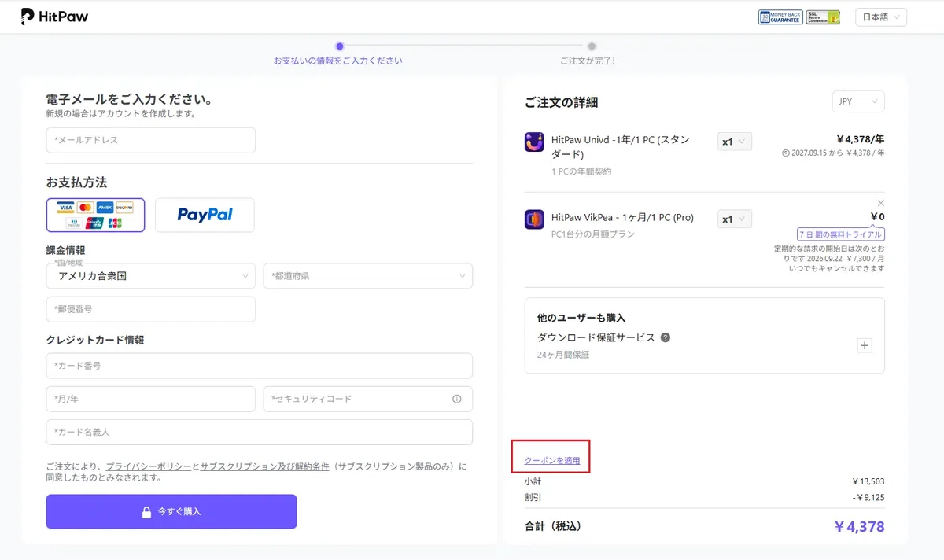The height and width of the screenshot is (560, 944).
Task: Open the アメリカ合衆国 country dropdown
Action: 151,276
